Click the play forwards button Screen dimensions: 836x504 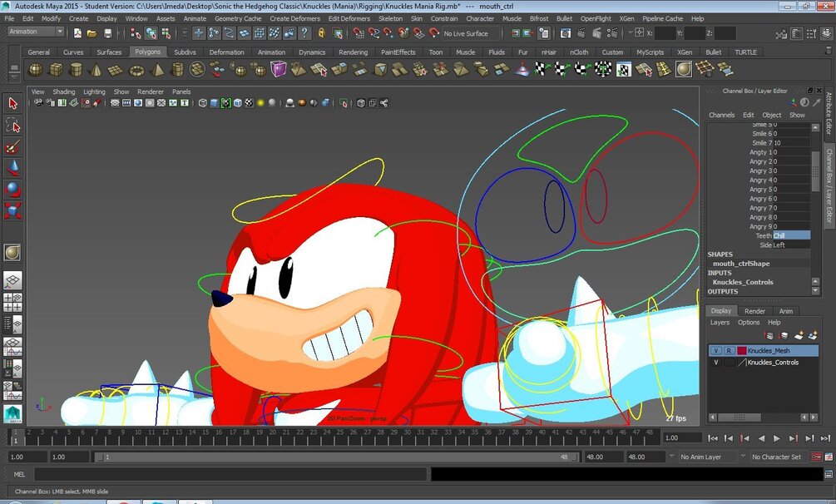point(777,438)
